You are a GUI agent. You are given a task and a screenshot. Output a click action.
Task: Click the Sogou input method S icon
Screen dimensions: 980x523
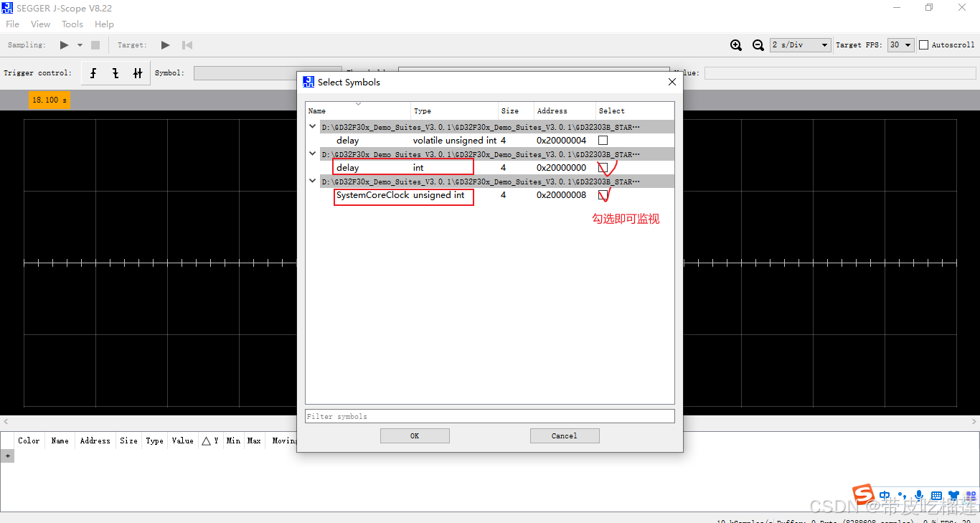tap(864, 495)
